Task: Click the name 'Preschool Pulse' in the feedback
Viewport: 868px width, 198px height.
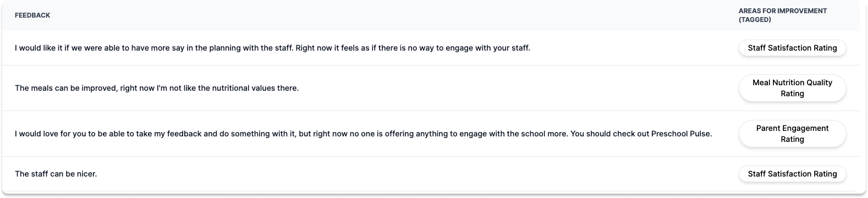Action: (681, 134)
